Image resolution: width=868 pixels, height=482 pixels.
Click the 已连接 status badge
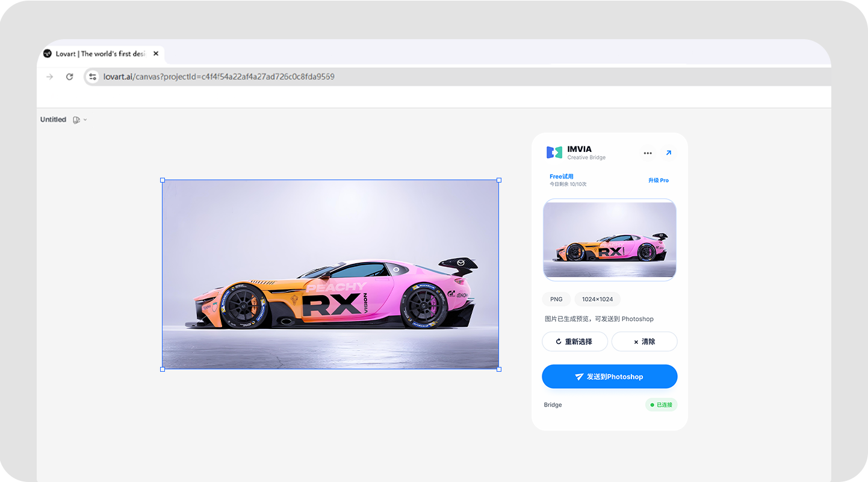tap(662, 405)
